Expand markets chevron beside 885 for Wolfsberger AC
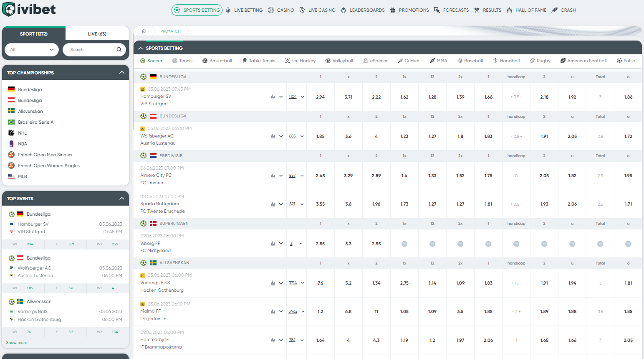Screen dimensions: 644x359 [302, 136]
